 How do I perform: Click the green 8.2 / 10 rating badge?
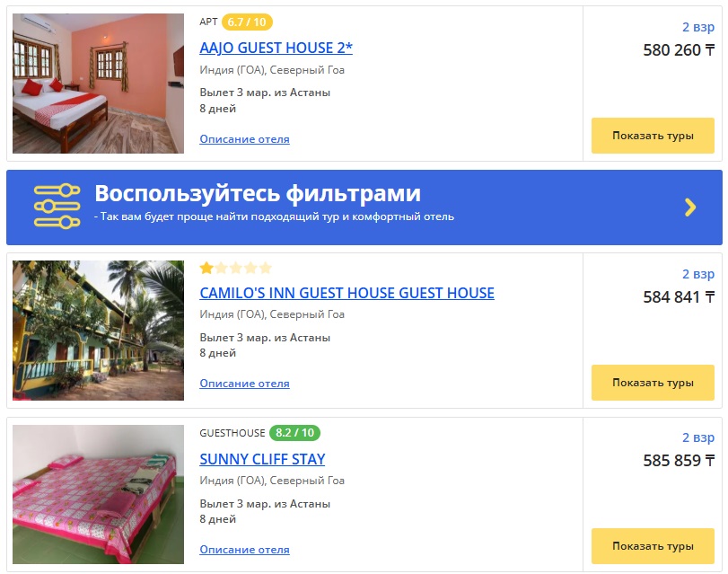[x=294, y=433]
